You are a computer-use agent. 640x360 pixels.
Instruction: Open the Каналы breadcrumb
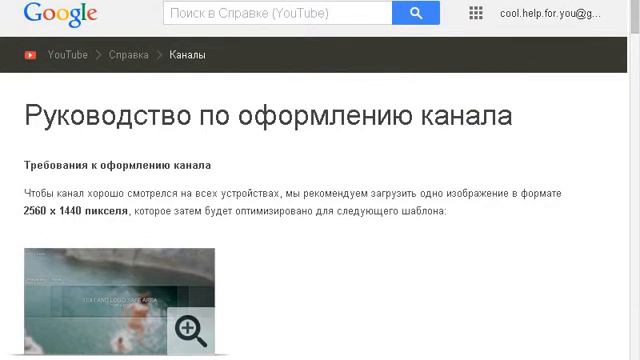187,55
